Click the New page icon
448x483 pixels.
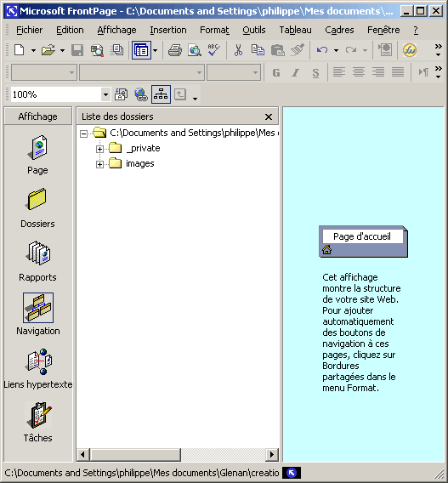pos(20,50)
